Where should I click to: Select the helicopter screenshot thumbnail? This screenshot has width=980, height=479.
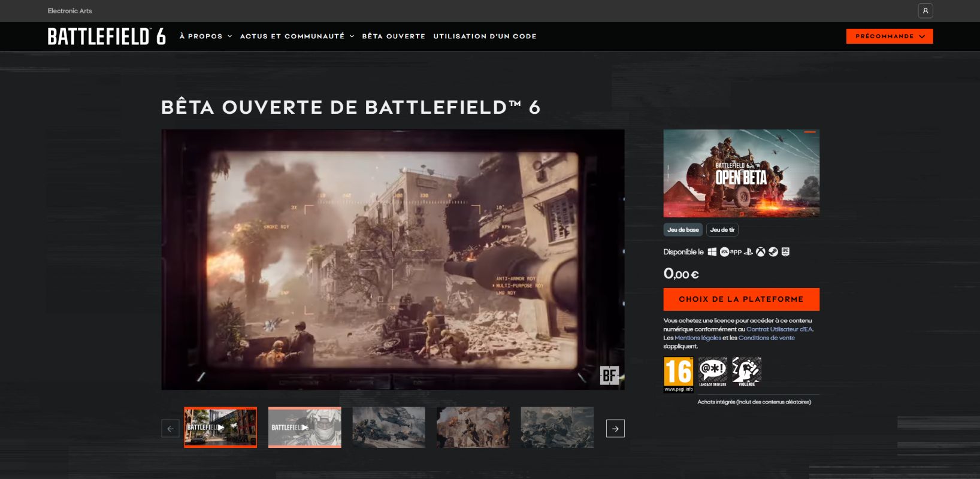pos(389,428)
